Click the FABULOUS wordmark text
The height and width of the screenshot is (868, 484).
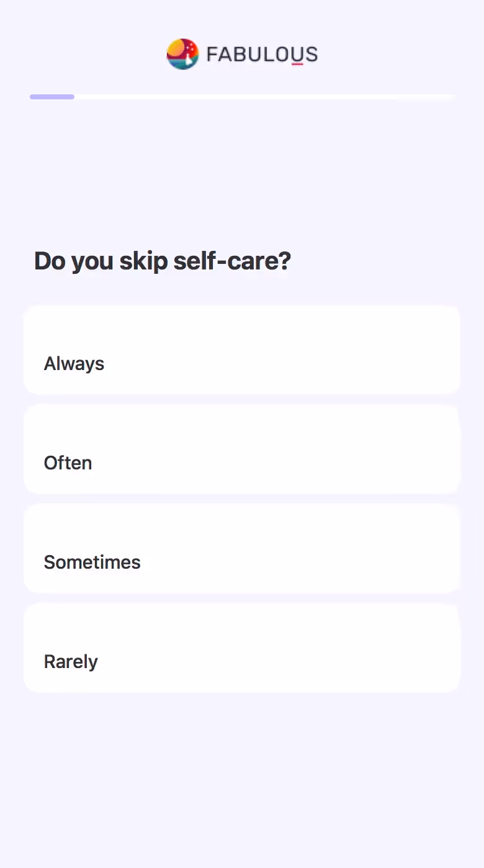[x=262, y=55]
